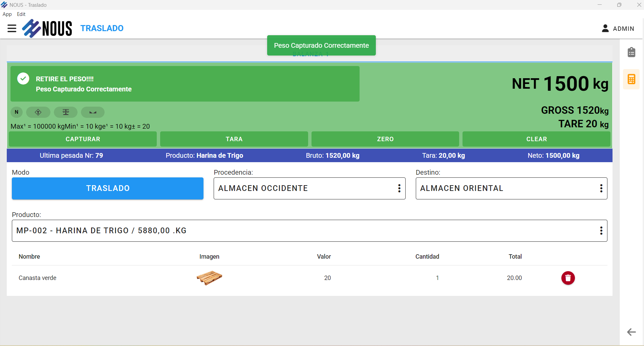Toggle the stability indicator chip

(x=93, y=112)
